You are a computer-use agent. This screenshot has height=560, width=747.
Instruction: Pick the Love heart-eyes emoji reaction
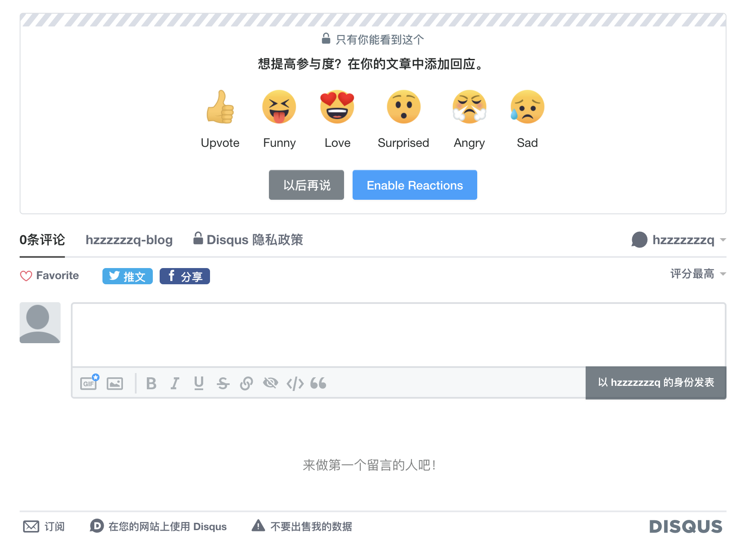coord(337,107)
